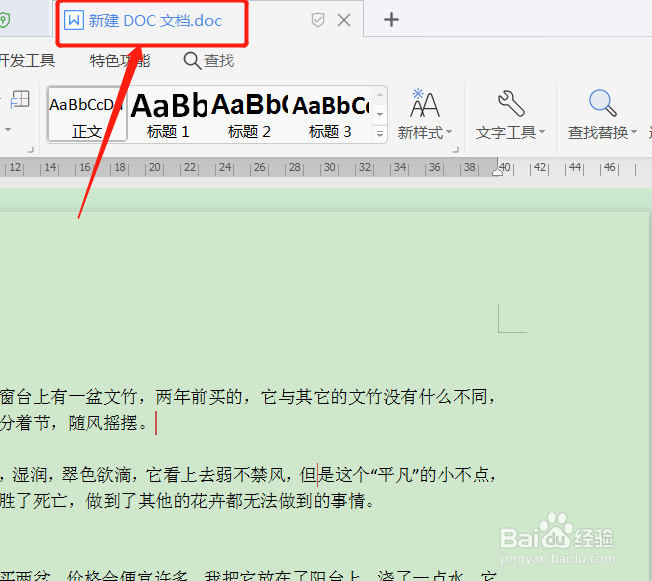Click the green shield icon in left tab
This screenshot has width=652, height=581.
pos(4,20)
